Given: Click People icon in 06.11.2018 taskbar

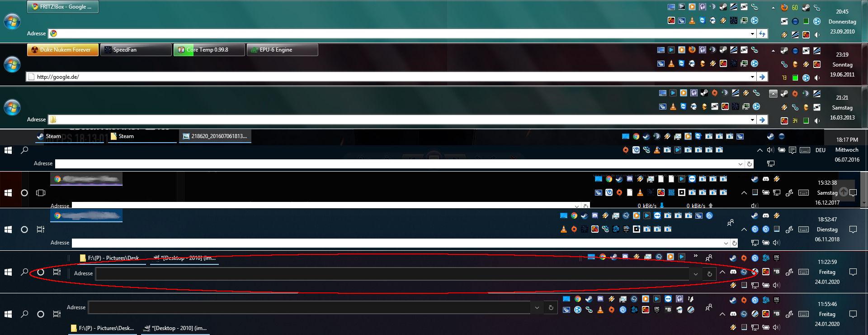Looking at the screenshot, I should (731, 223).
